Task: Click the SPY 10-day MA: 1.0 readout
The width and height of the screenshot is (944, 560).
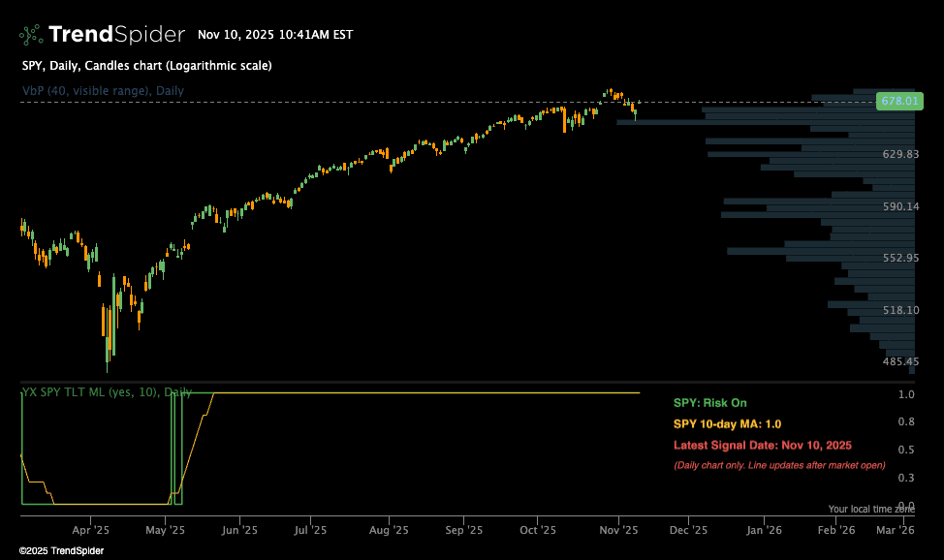Action: click(x=727, y=424)
